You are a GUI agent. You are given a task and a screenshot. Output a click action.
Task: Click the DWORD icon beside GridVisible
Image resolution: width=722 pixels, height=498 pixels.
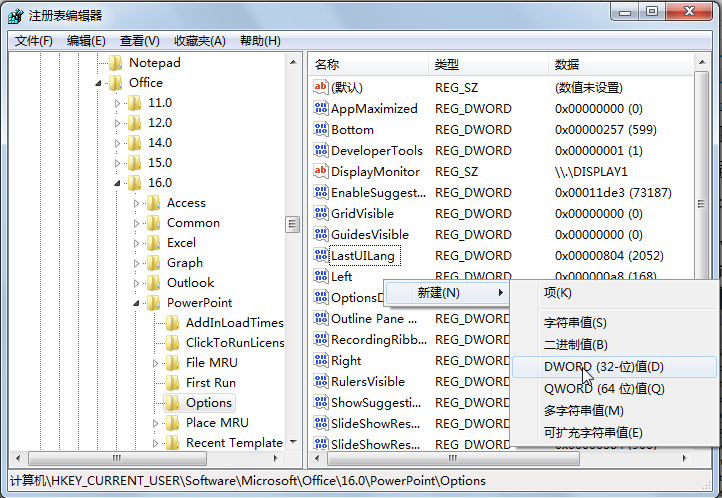click(321, 213)
